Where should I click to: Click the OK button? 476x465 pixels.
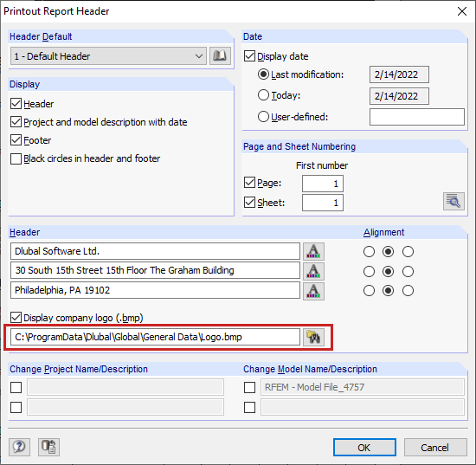coord(364,448)
